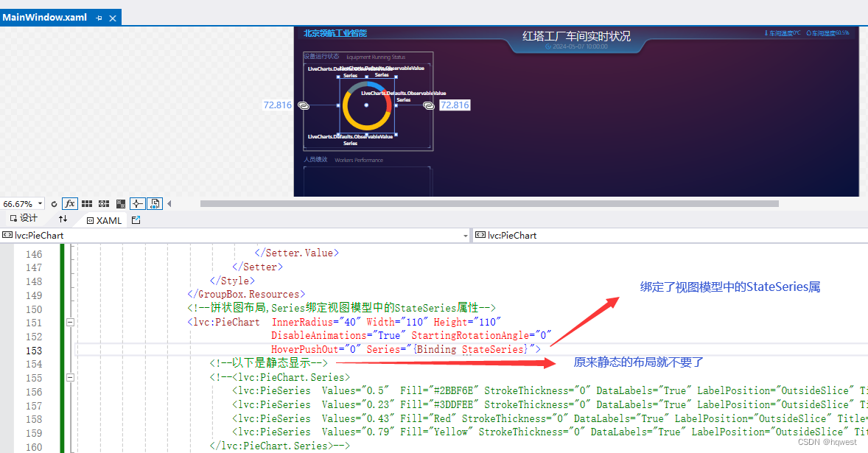Toggle show snap grid icon
The image size is (868, 453).
[87, 203]
